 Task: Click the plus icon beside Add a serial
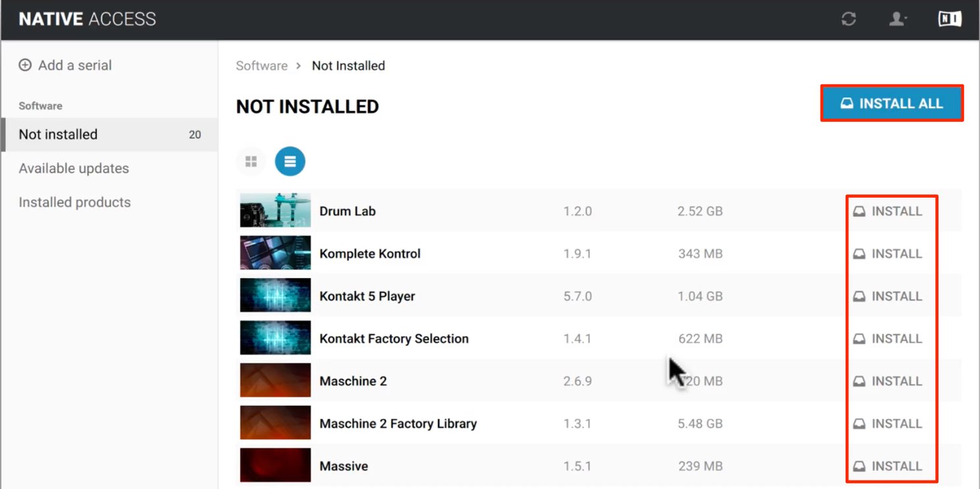[x=25, y=65]
